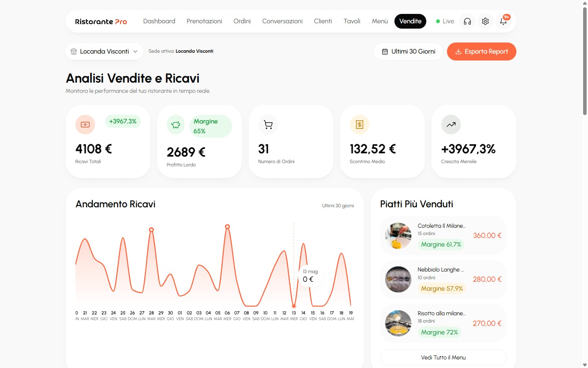Go to Dashboard tab

coord(159,21)
